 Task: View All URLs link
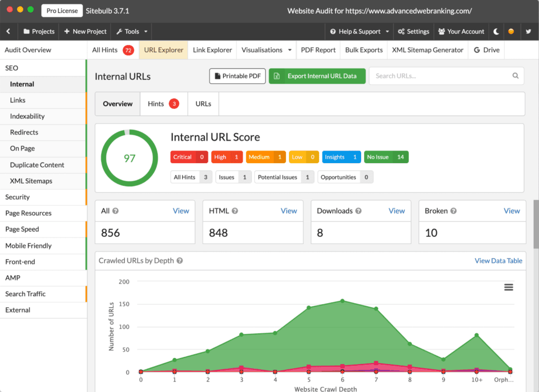(181, 211)
